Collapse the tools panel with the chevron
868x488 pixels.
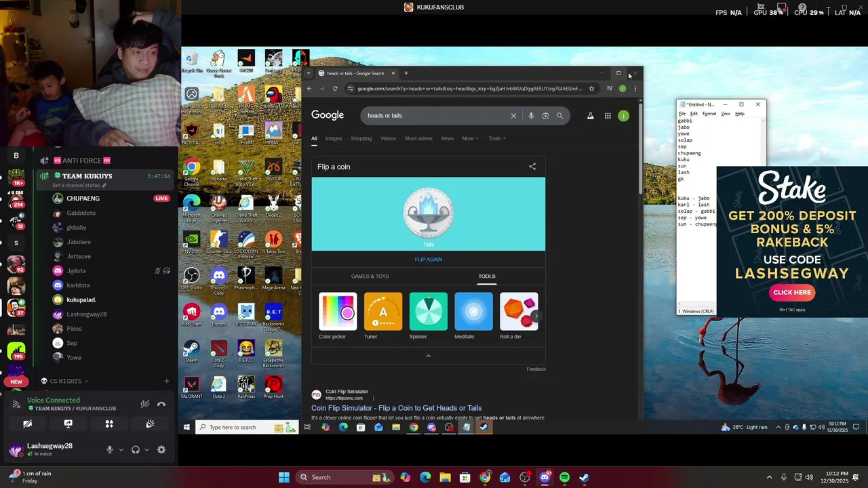428,356
